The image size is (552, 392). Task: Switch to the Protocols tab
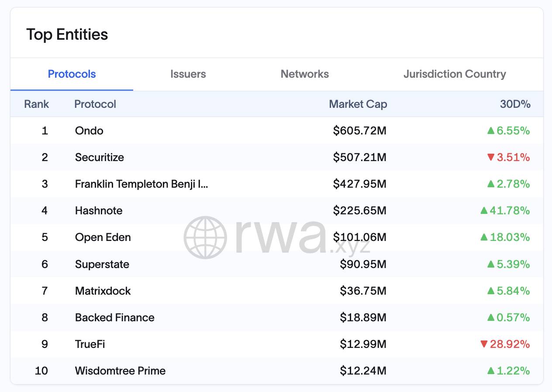72,74
